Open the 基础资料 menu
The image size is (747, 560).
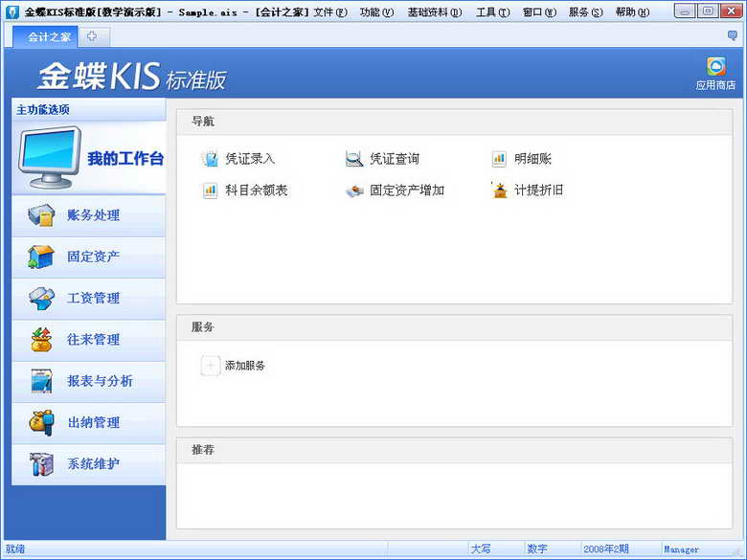pos(434,12)
